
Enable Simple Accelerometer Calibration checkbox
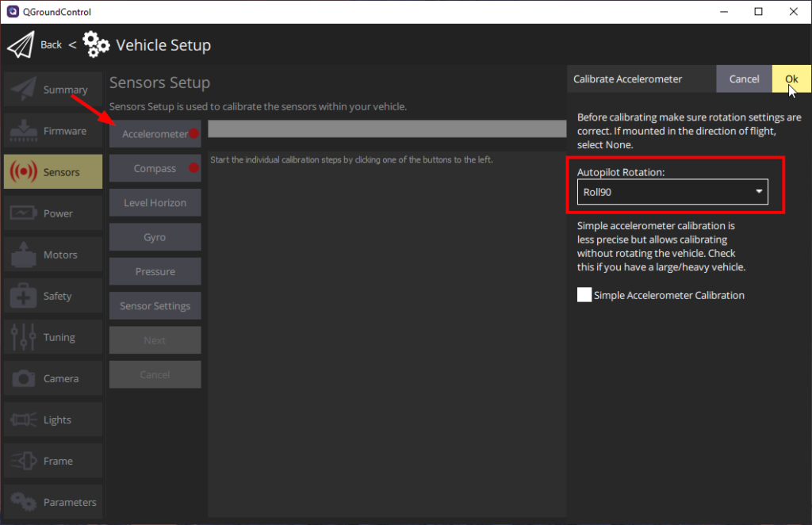(584, 295)
